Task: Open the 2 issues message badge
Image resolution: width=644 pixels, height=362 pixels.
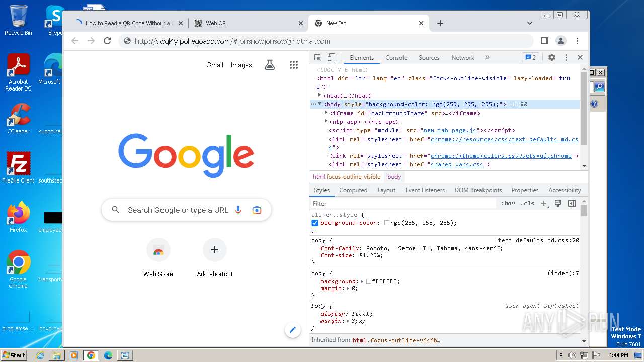Action: click(x=530, y=57)
